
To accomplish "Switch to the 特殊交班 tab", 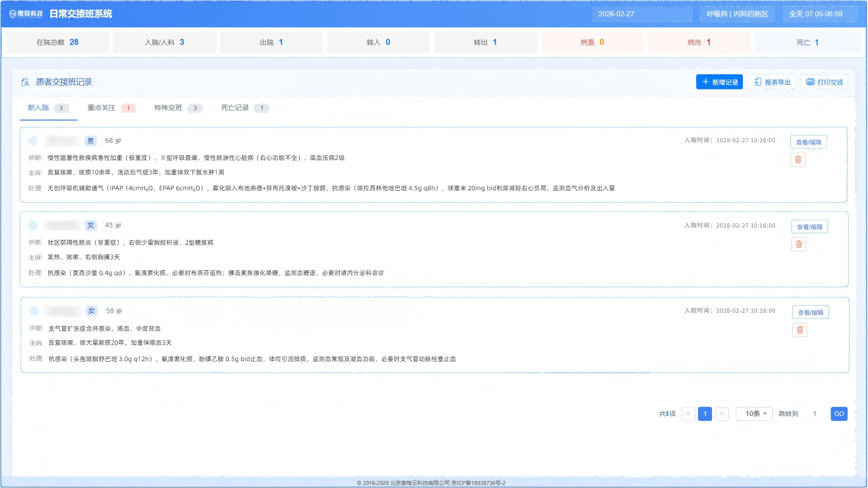I will pyautogui.click(x=178, y=108).
